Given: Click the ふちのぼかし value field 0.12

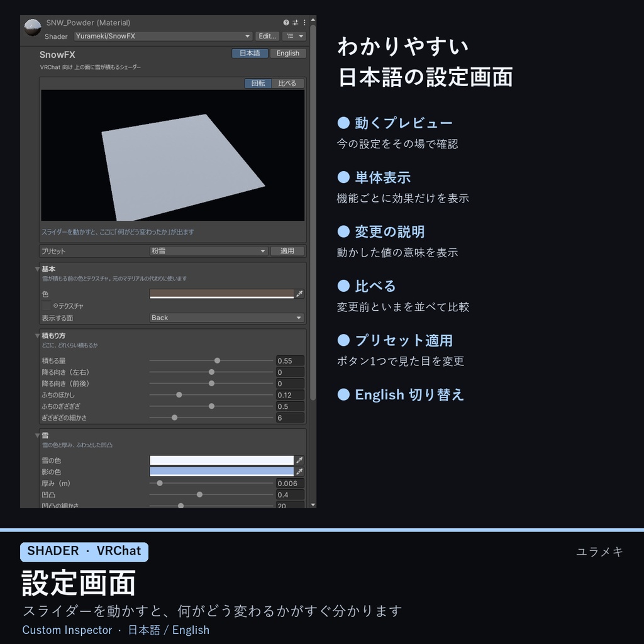Looking at the screenshot, I should 290,395.
